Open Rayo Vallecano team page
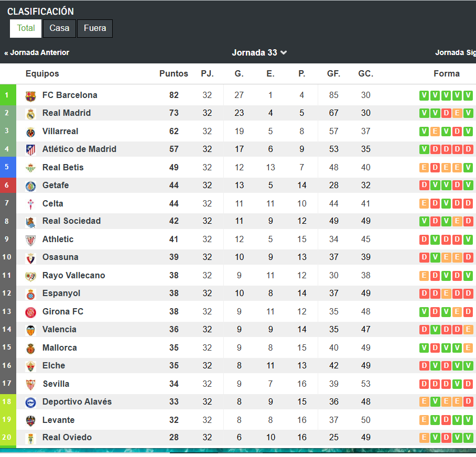476x457 pixels. 73,275
